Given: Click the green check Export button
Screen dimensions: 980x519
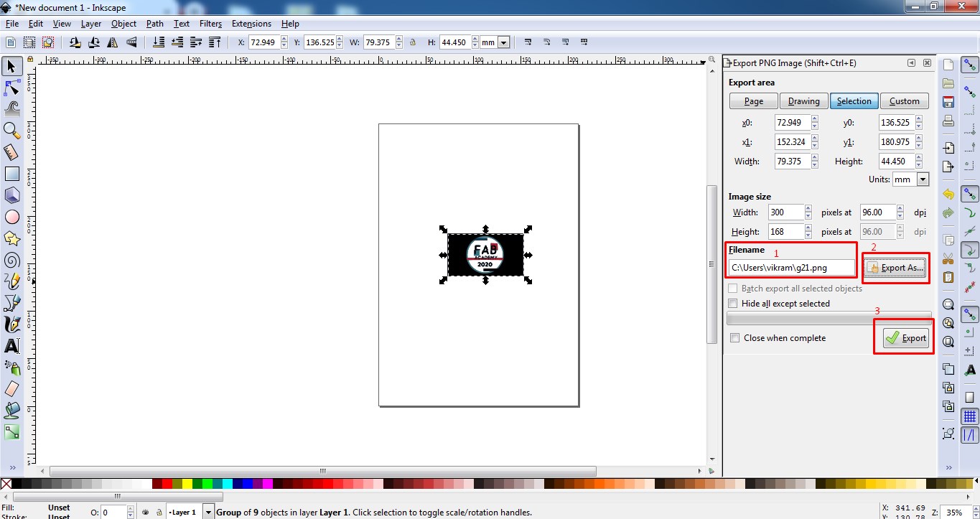Looking at the screenshot, I should (906, 338).
